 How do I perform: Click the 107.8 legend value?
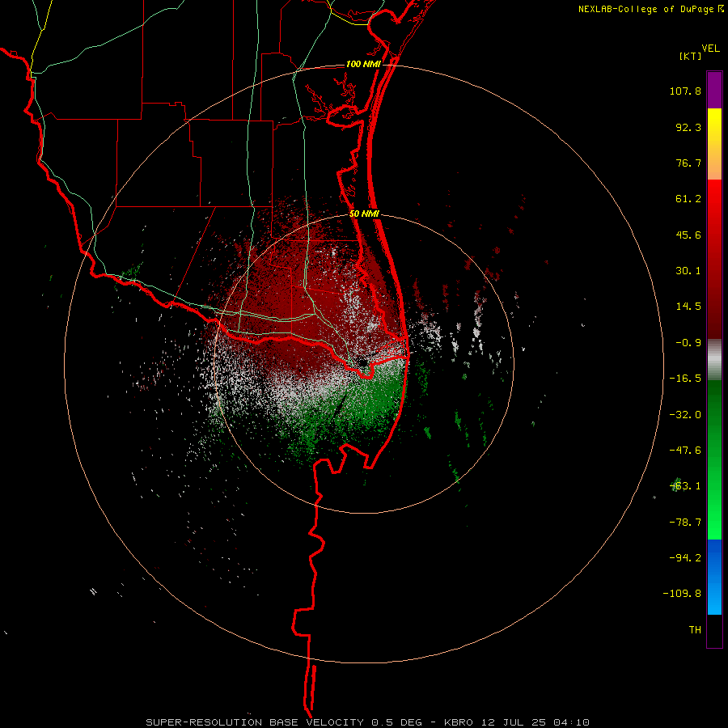click(x=685, y=91)
